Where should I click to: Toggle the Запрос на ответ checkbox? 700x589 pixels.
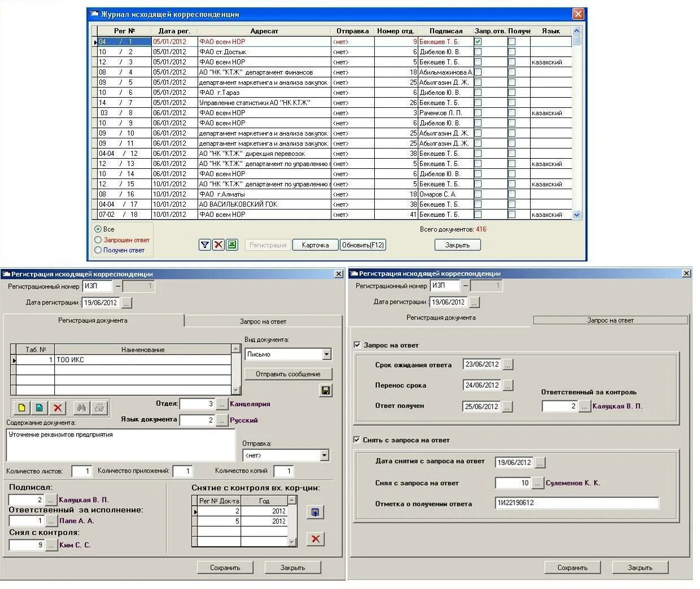[x=357, y=345]
